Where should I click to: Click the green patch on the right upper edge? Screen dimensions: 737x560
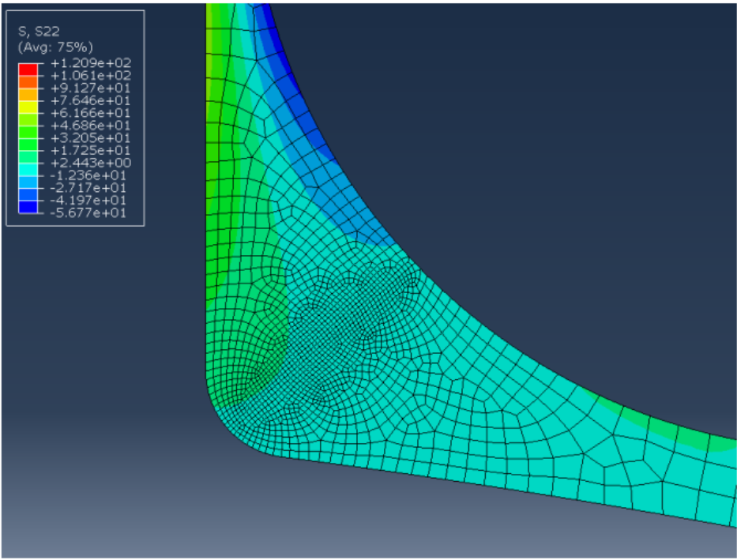[671, 430]
